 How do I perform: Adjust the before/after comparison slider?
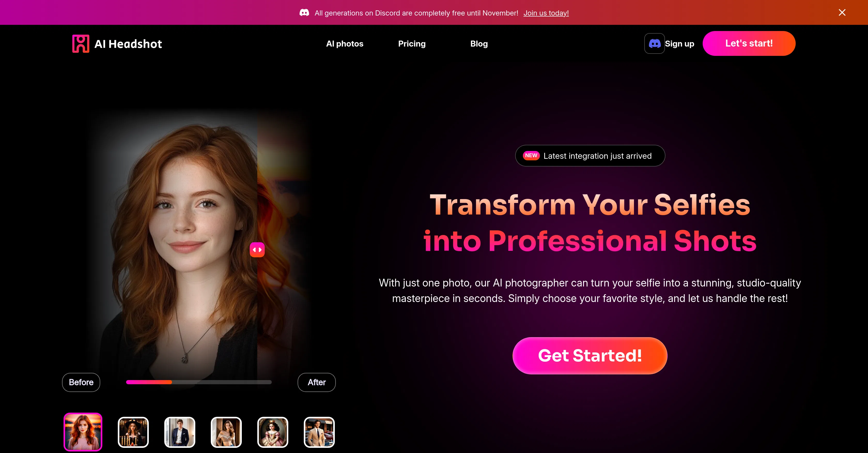coord(199,382)
